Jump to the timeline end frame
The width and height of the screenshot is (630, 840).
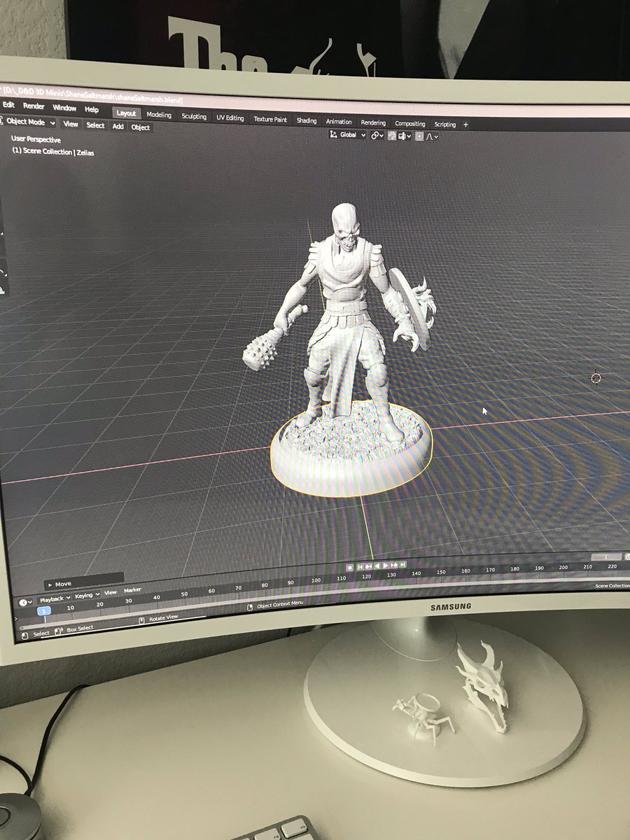pyautogui.click(x=402, y=565)
